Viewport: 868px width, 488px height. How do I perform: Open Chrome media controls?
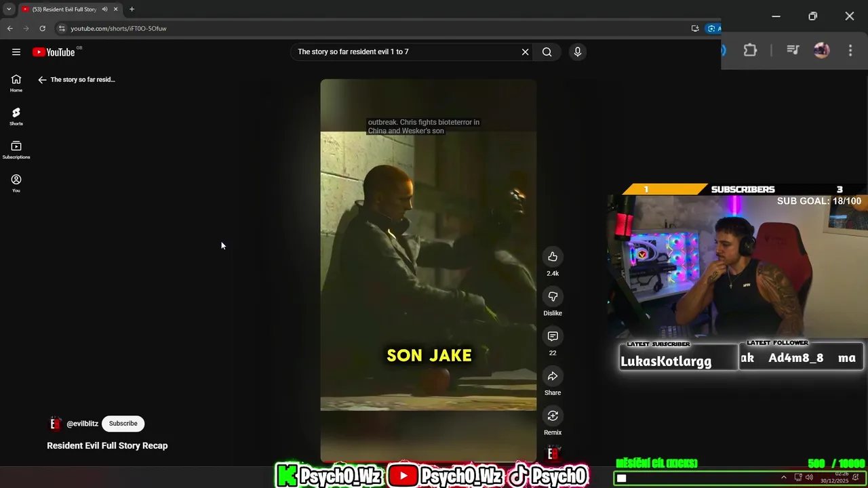pyautogui.click(x=793, y=50)
